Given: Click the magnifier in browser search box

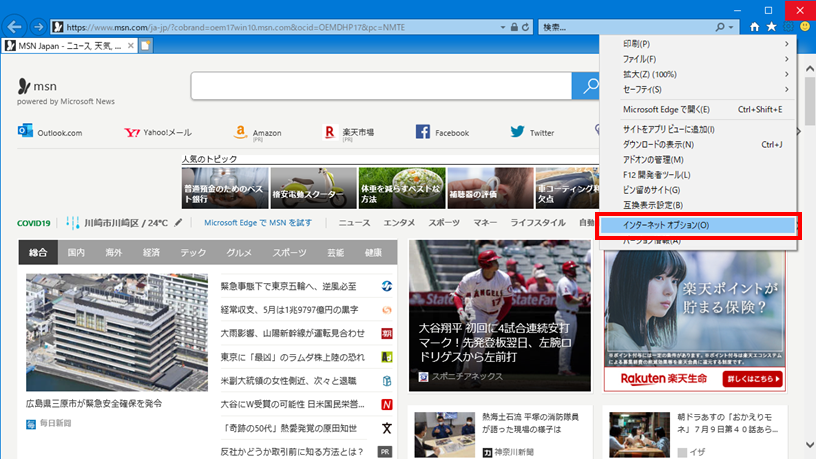Looking at the screenshot, I should coord(720,27).
